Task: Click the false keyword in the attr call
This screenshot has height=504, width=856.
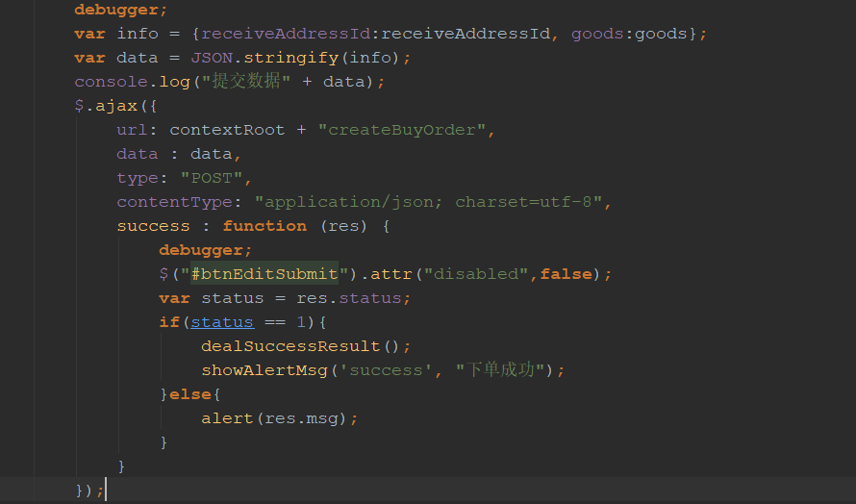Action: pos(566,274)
